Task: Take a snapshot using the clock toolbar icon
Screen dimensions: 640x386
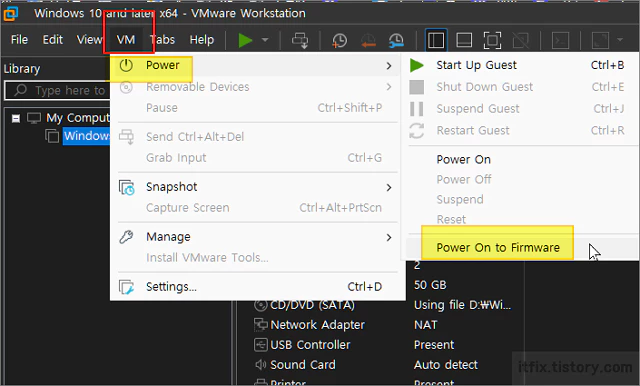Action: 339,40
